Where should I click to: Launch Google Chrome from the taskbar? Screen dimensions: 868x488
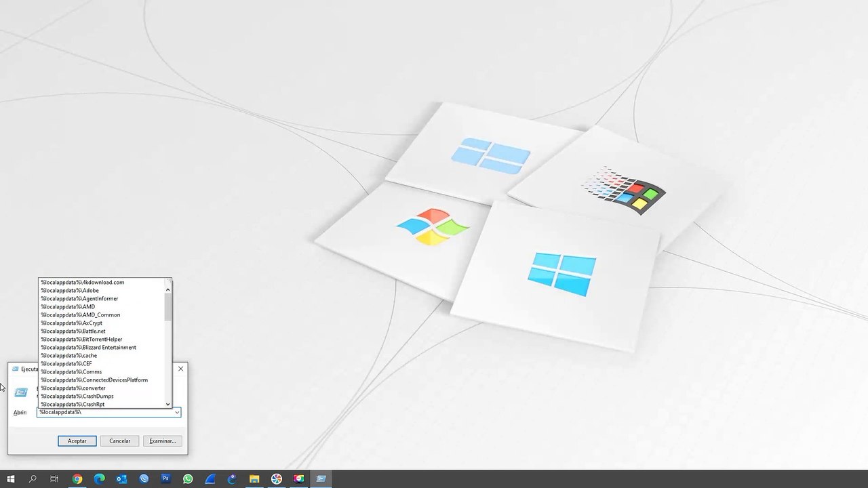77,479
